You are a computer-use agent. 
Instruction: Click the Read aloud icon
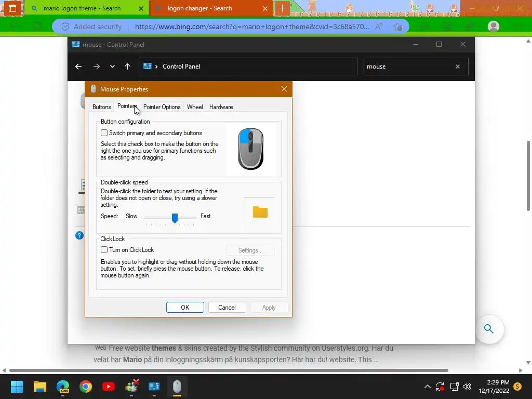[x=379, y=26]
